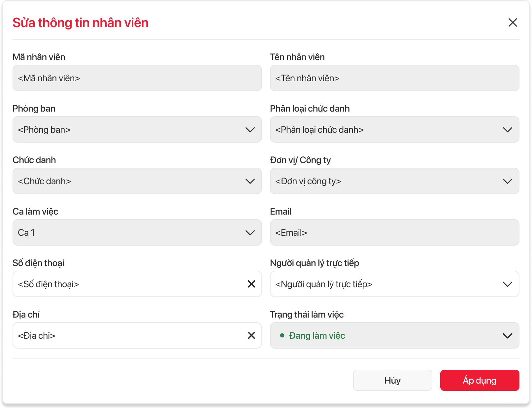Click the green Đang làm việc status dot

[282, 336]
